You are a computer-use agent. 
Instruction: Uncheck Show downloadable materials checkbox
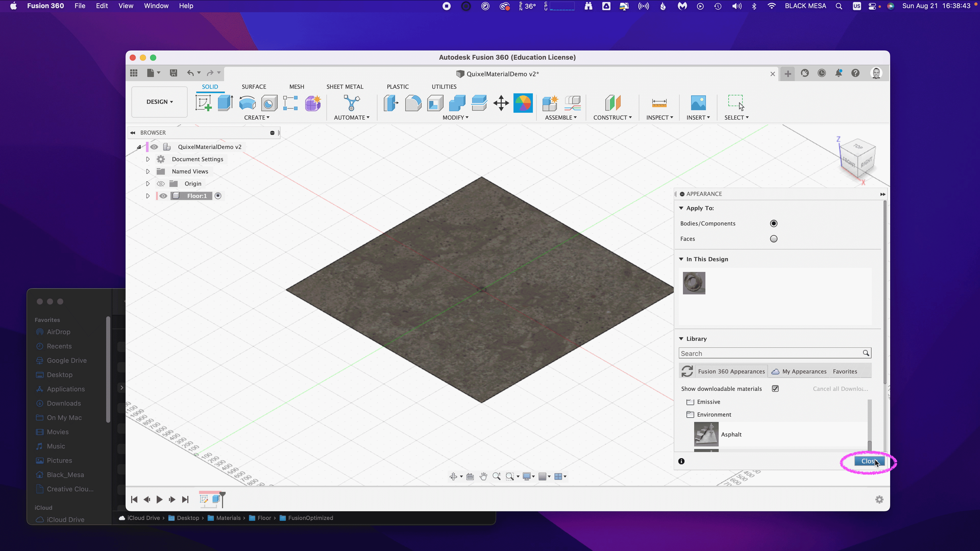click(x=775, y=388)
